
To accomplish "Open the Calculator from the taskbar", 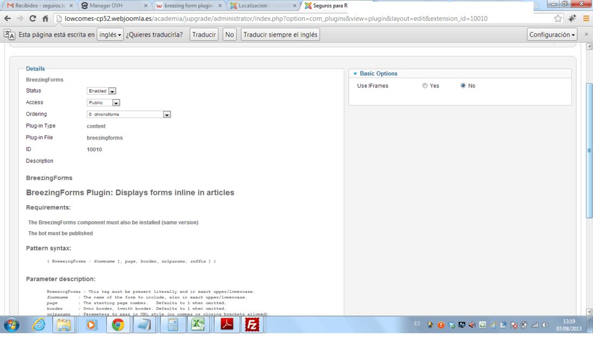I will coord(173,325).
